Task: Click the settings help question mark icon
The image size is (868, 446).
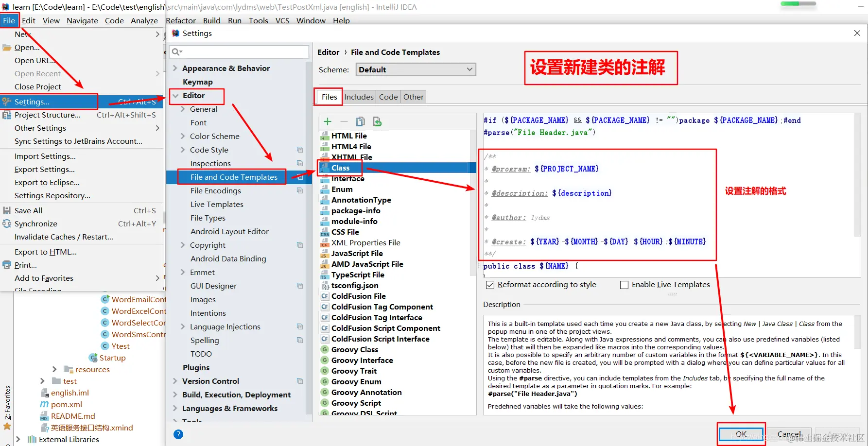Action: point(178,434)
